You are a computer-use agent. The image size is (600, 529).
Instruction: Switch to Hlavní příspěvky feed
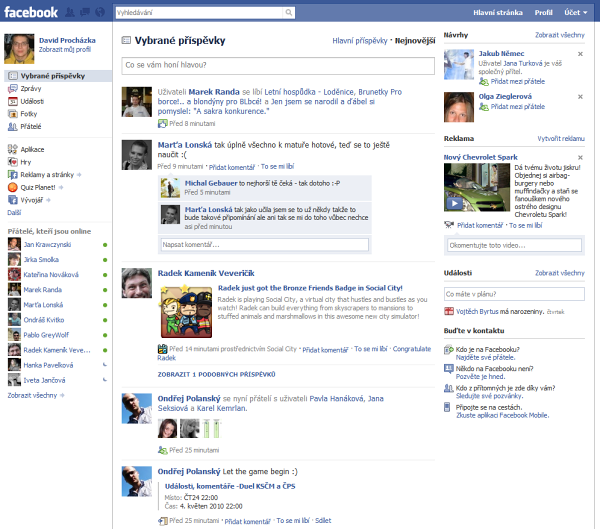coord(360,41)
